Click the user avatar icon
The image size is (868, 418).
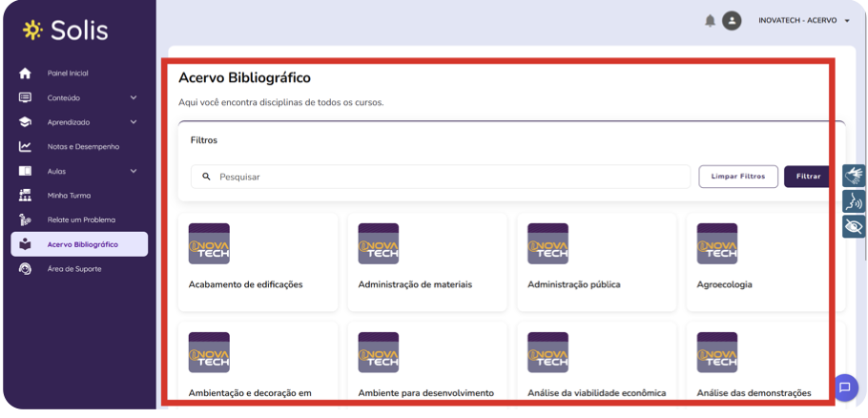coord(732,21)
